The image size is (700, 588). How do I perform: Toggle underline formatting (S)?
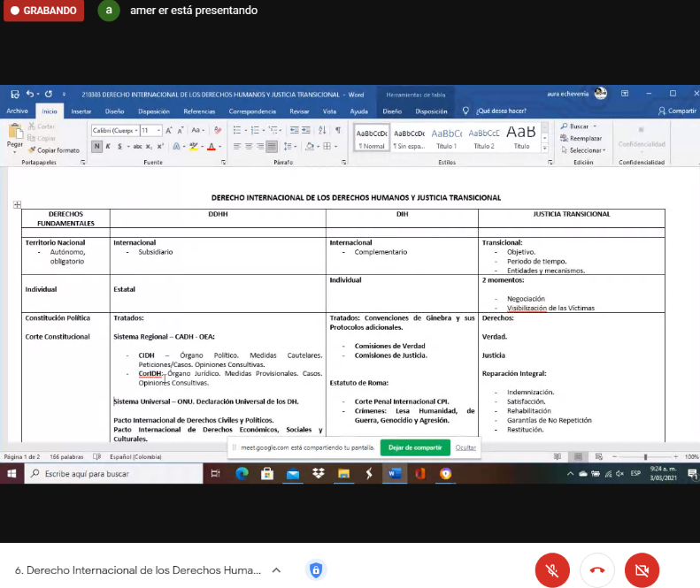pos(119,146)
